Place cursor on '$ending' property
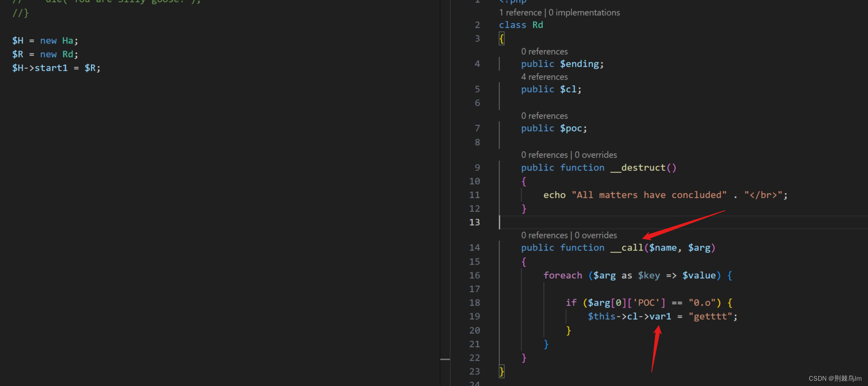 click(579, 64)
